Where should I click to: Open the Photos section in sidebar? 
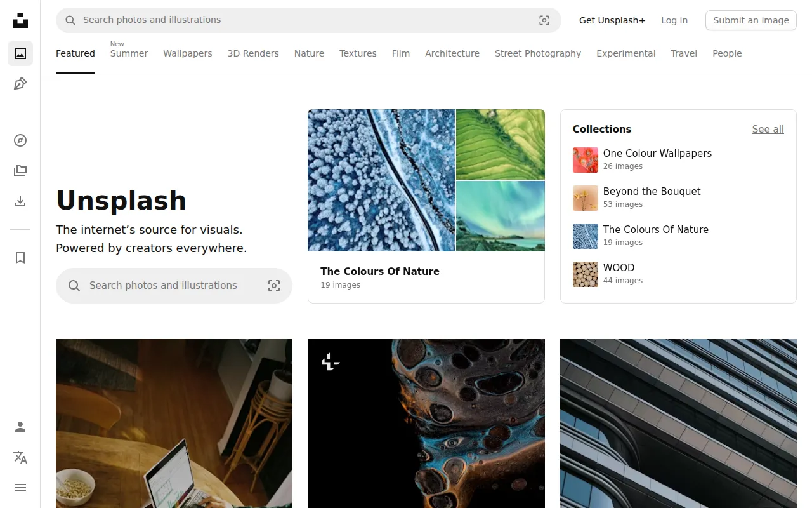20,53
